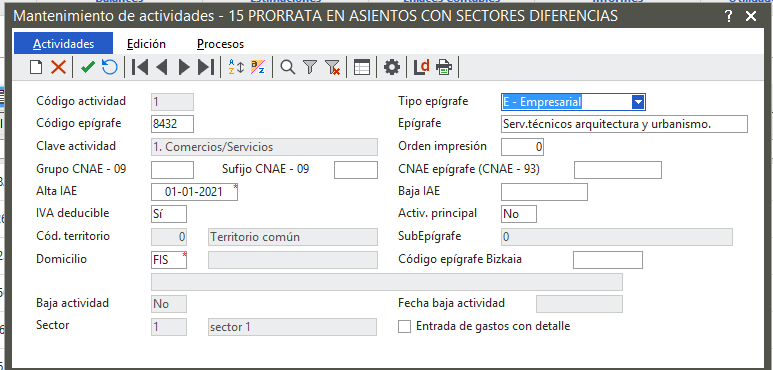Sort ascending with the A-Z arrow icon
The width and height of the screenshot is (773, 370).
coord(236,67)
